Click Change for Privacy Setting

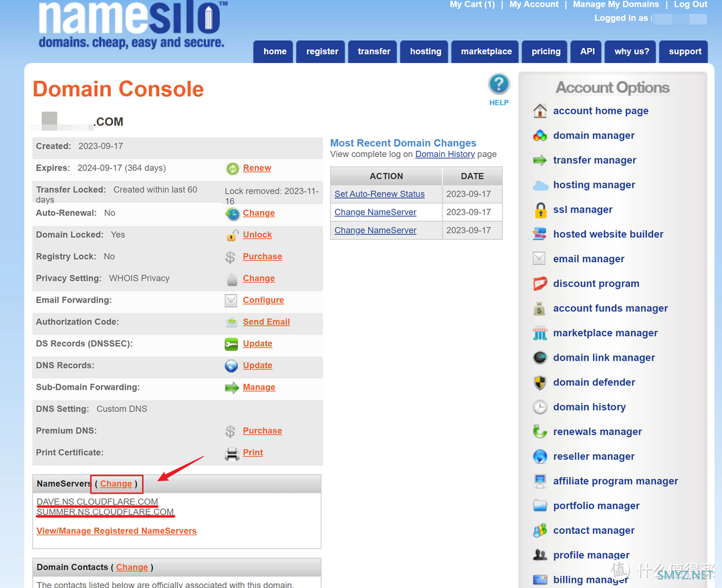[259, 279]
